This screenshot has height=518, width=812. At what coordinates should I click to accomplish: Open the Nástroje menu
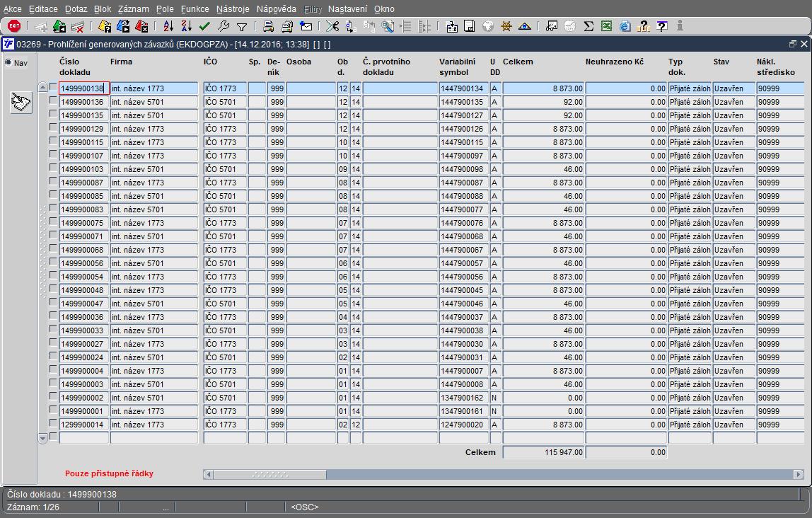click(233, 8)
